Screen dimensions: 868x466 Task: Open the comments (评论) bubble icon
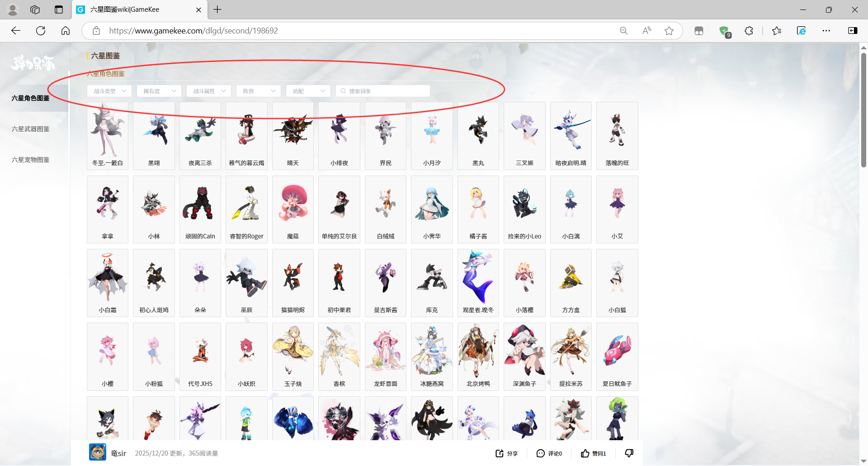pyautogui.click(x=540, y=453)
